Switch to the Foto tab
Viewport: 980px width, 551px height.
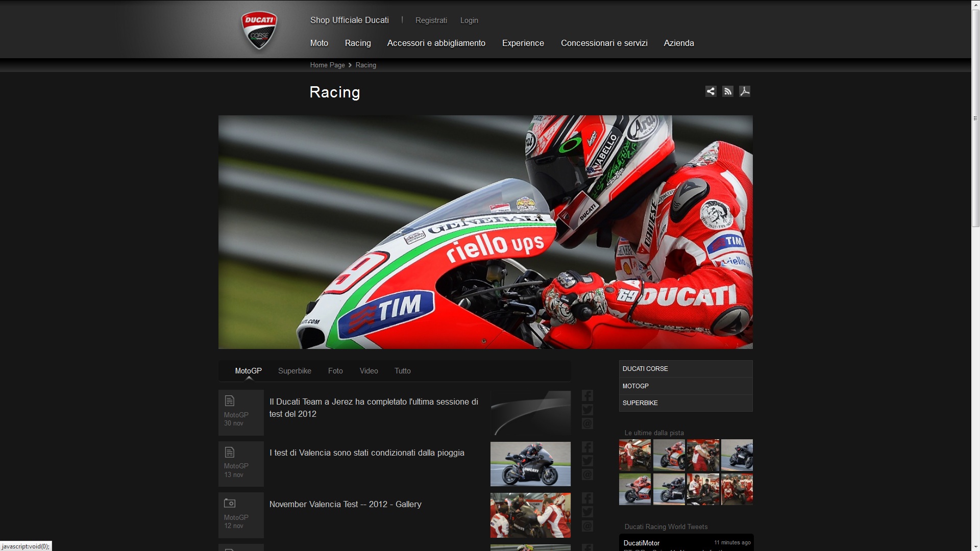pyautogui.click(x=335, y=371)
